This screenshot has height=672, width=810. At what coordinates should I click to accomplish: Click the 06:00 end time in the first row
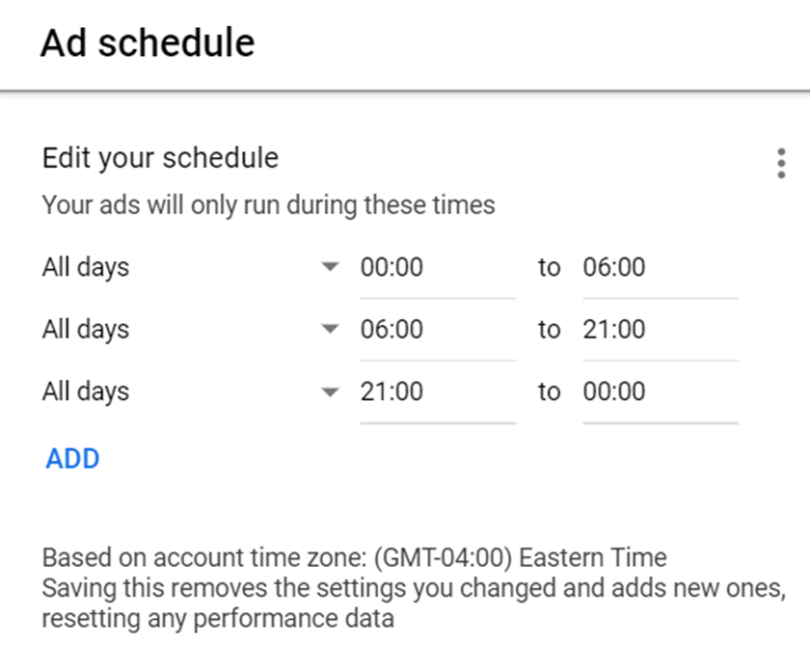(614, 267)
